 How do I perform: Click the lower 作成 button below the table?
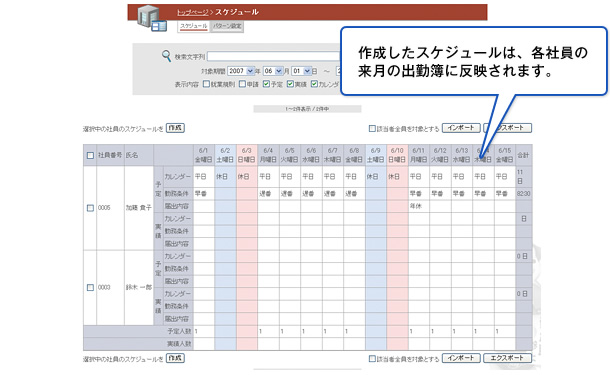[175, 358]
